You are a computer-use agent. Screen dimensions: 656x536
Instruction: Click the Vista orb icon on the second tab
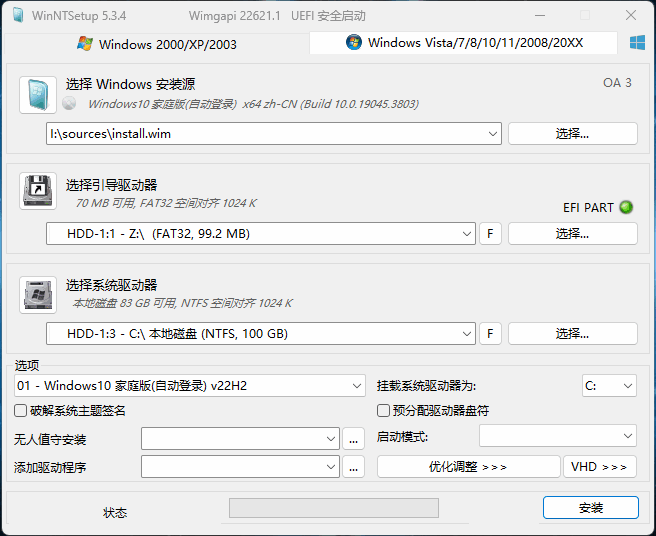tap(354, 42)
